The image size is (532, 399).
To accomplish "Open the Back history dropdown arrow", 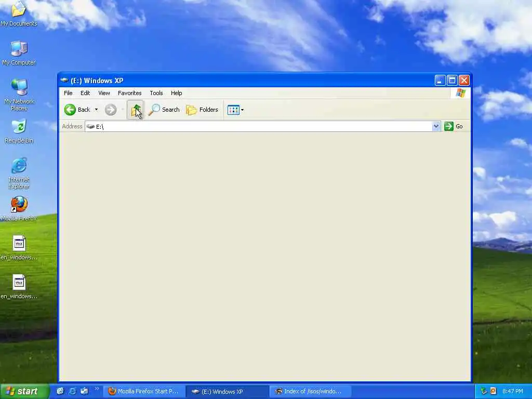I will coord(96,110).
